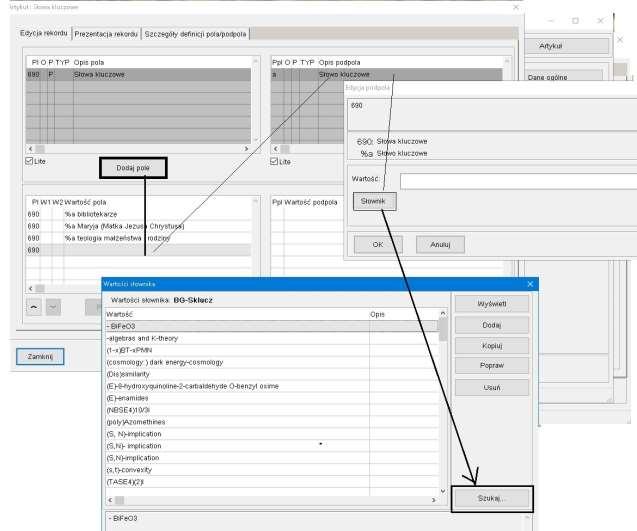Click dictionary horizontal scroll right arrow

coord(434,500)
